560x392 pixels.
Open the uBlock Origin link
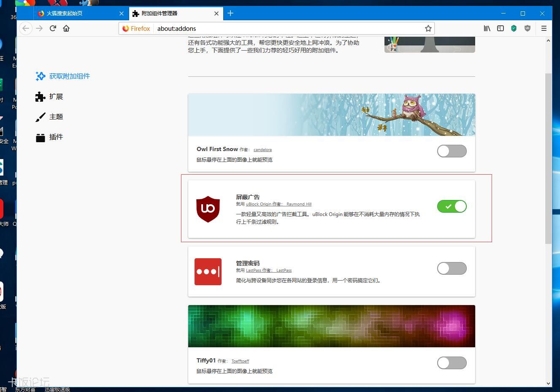pyautogui.click(x=259, y=204)
